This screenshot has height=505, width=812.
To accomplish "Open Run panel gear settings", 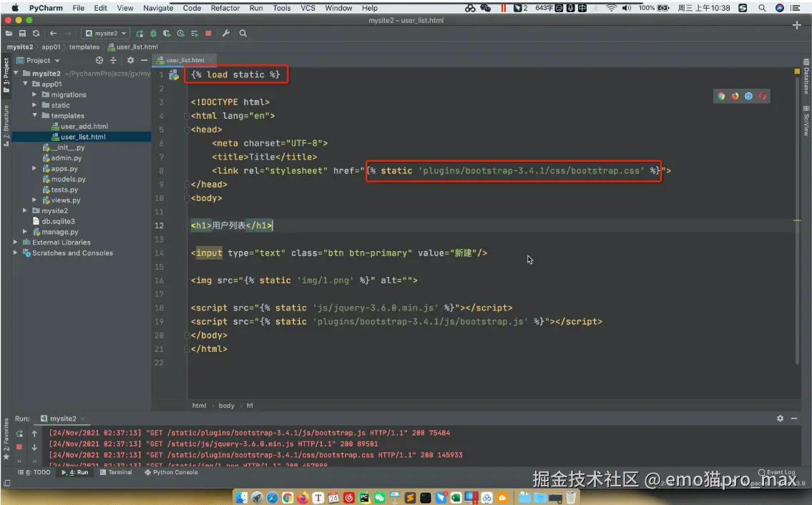I will point(780,418).
